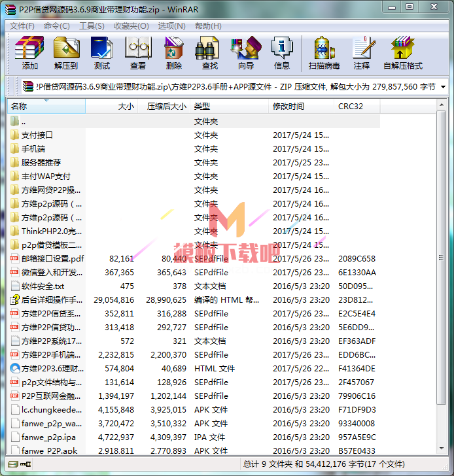Open the Comment (注释) tool
This screenshot has height=476, width=454.
click(364, 48)
